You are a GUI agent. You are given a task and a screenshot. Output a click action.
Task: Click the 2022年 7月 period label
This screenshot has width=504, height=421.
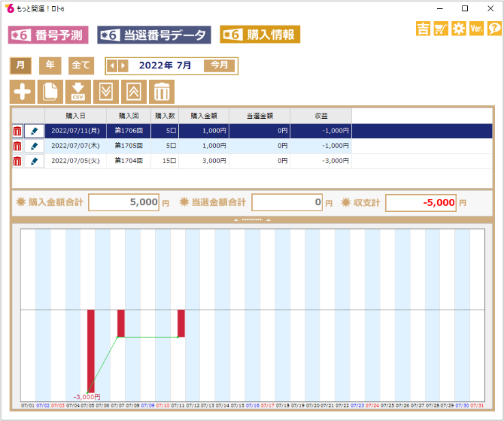[165, 66]
